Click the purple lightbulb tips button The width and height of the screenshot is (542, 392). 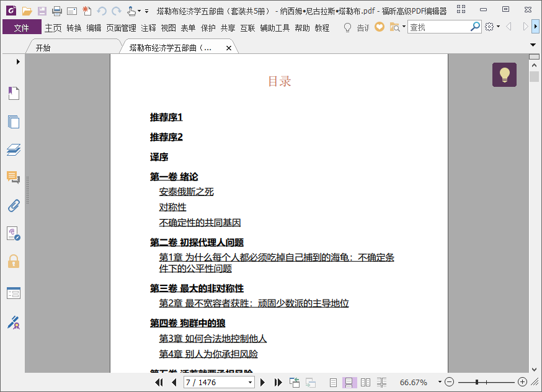[x=504, y=74]
